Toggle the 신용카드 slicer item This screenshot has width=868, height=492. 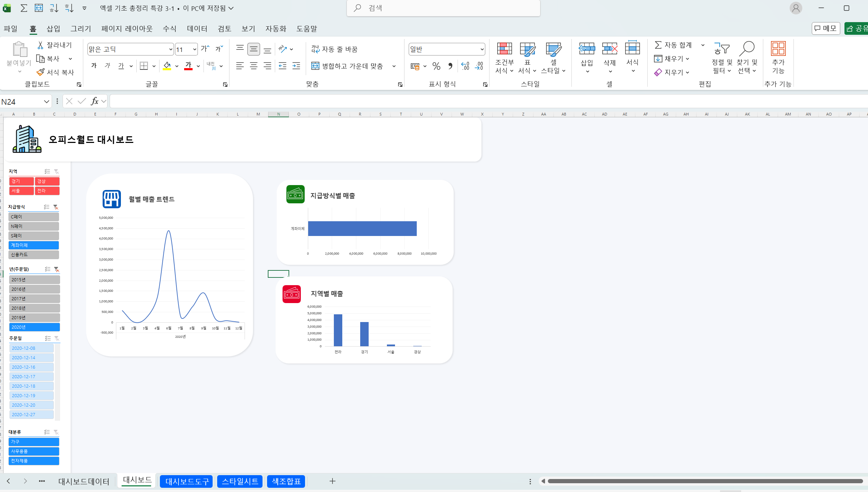tap(34, 255)
